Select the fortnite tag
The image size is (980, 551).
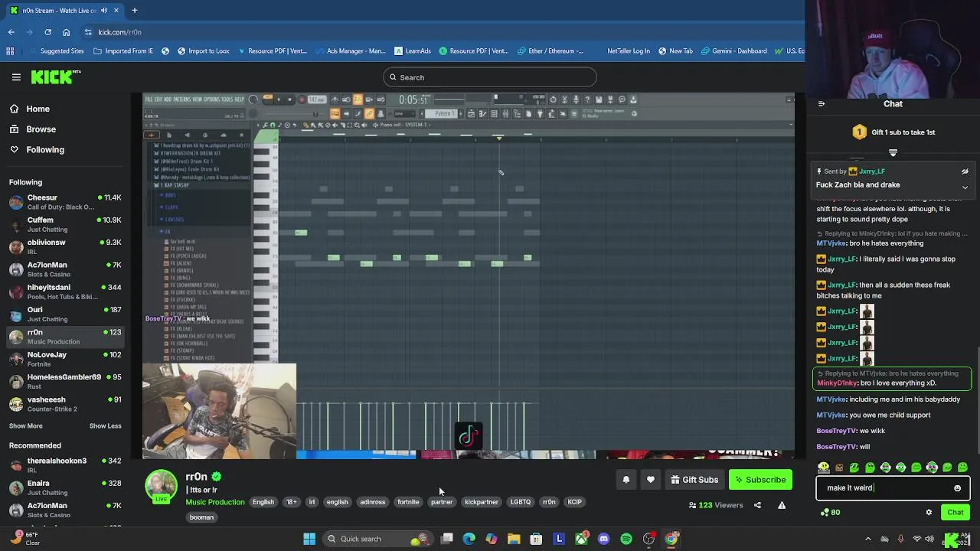408,502
